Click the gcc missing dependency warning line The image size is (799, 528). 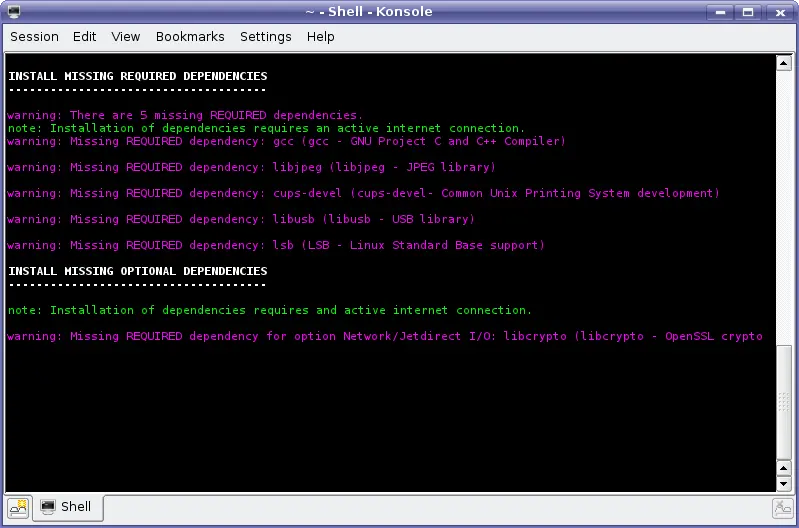[286, 141]
